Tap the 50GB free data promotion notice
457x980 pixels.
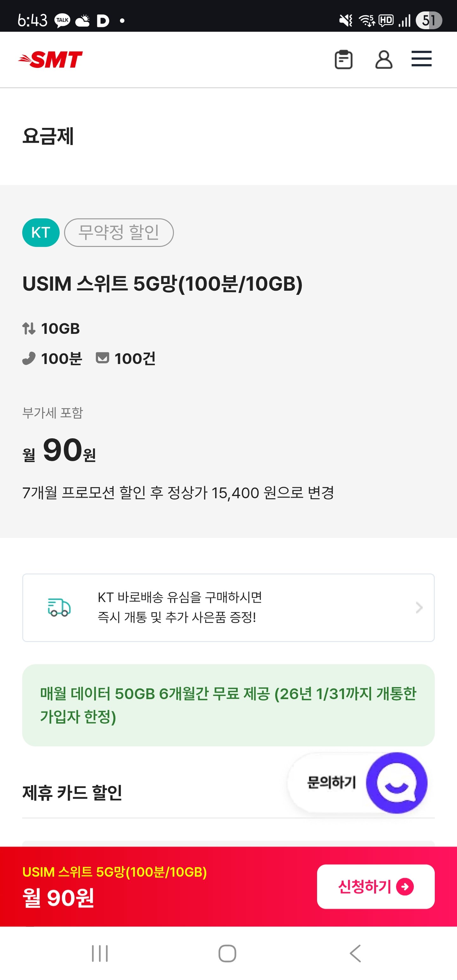point(228,705)
